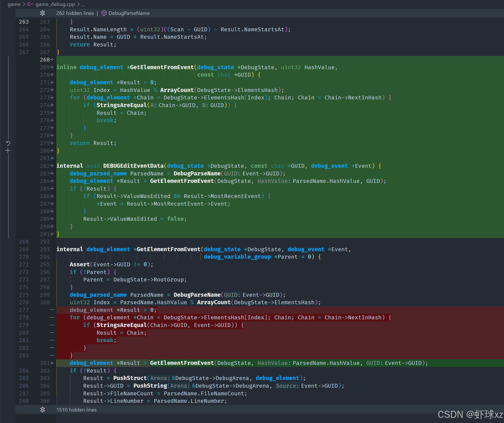
Task: Expand the '262 hidden lines' region
Action: coord(75,13)
